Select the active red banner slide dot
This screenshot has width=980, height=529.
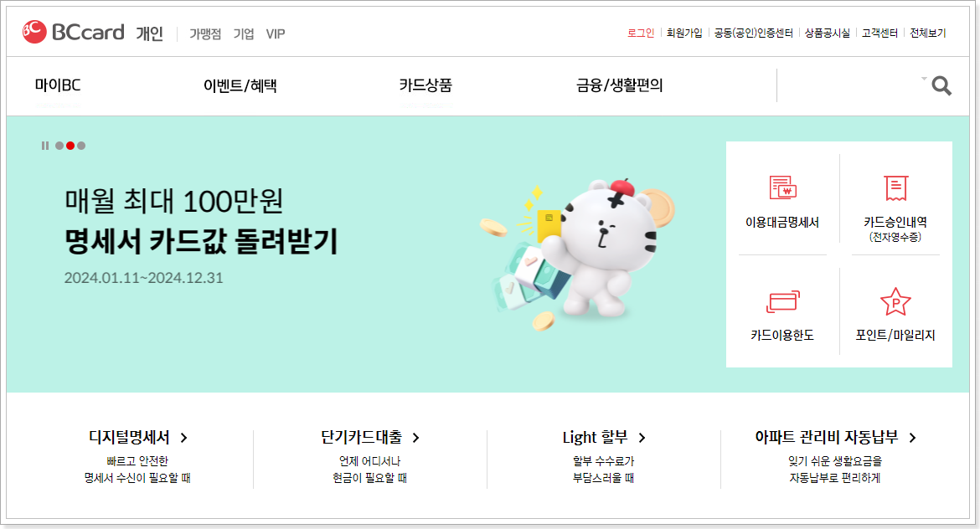point(70,146)
